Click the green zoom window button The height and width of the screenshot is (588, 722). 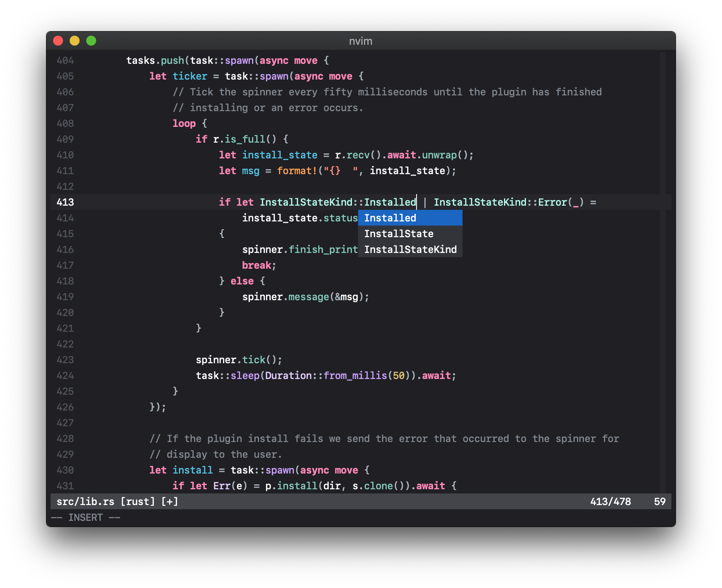pos(91,41)
